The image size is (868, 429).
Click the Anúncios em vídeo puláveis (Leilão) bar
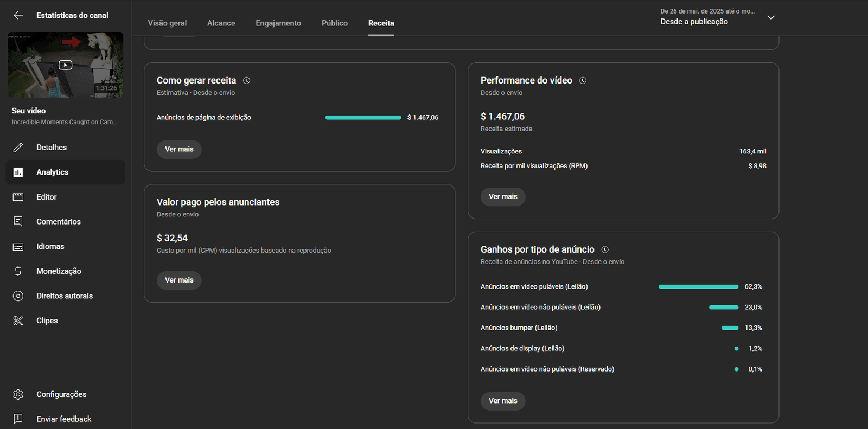(x=698, y=286)
